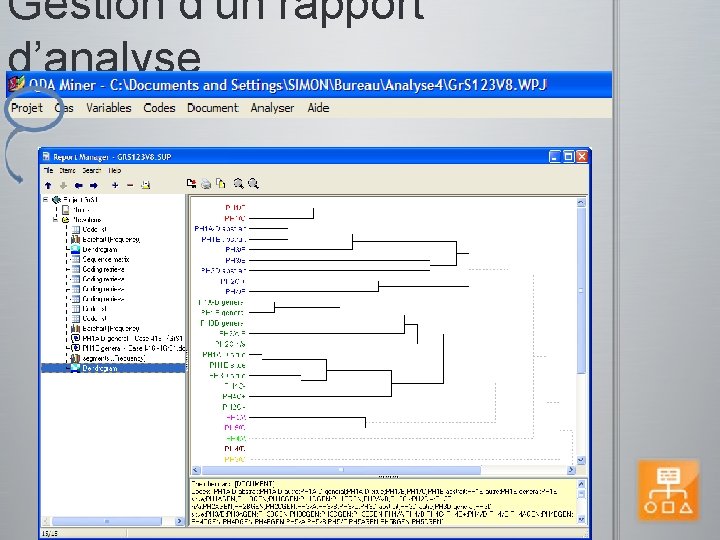Open the Variables menu

click(x=109, y=108)
